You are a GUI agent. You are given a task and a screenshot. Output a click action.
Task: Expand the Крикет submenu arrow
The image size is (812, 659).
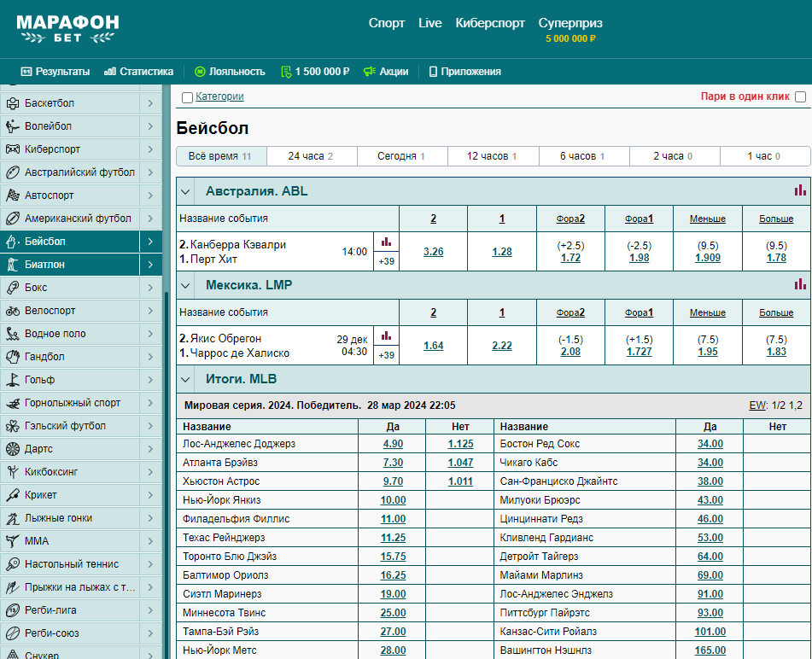[x=150, y=495]
